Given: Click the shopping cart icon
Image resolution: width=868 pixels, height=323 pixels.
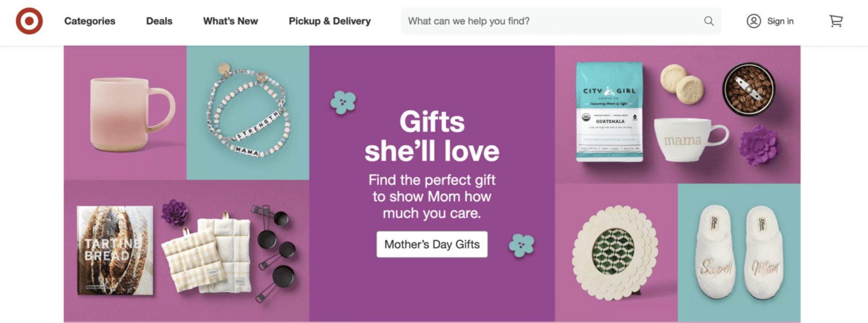Looking at the screenshot, I should pyautogui.click(x=836, y=21).
